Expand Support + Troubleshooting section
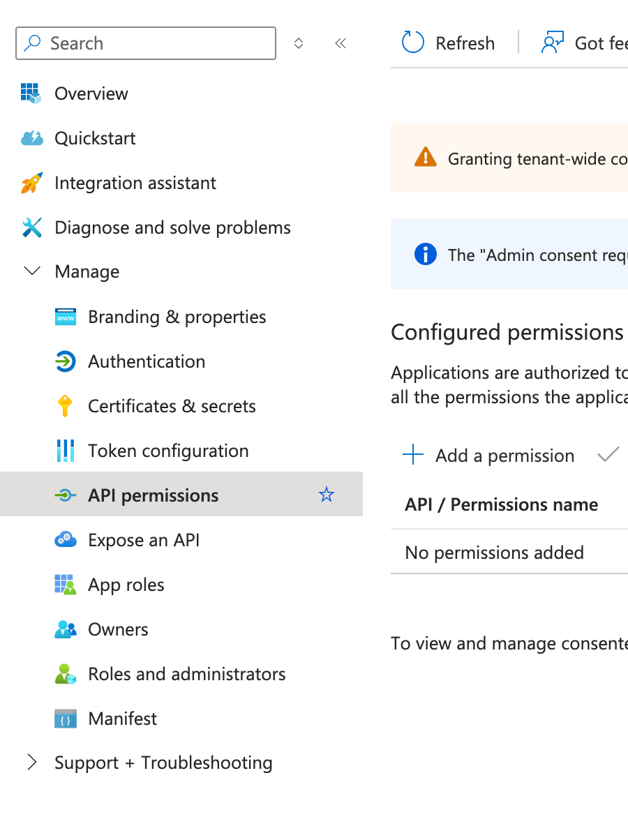This screenshot has height=840, width=628. [x=32, y=763]
